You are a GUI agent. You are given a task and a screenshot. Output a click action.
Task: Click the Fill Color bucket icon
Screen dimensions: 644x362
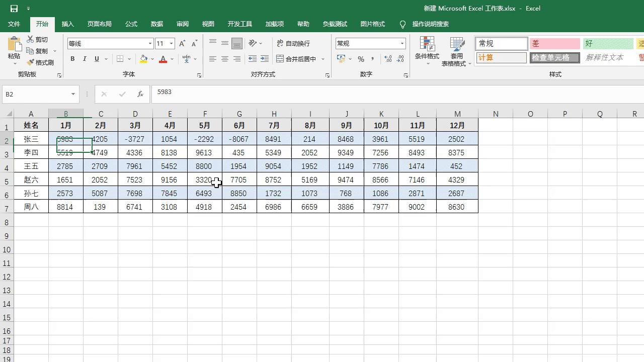pos(144,59)
